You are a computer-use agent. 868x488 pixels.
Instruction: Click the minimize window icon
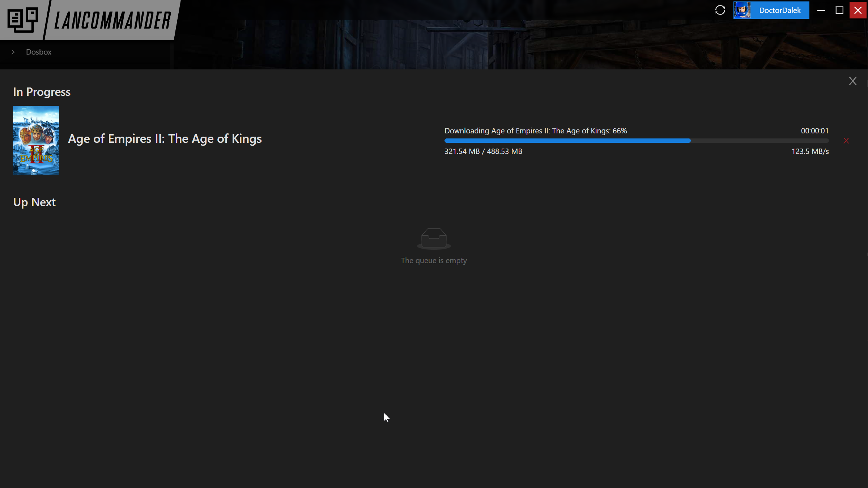click(821, 10)
